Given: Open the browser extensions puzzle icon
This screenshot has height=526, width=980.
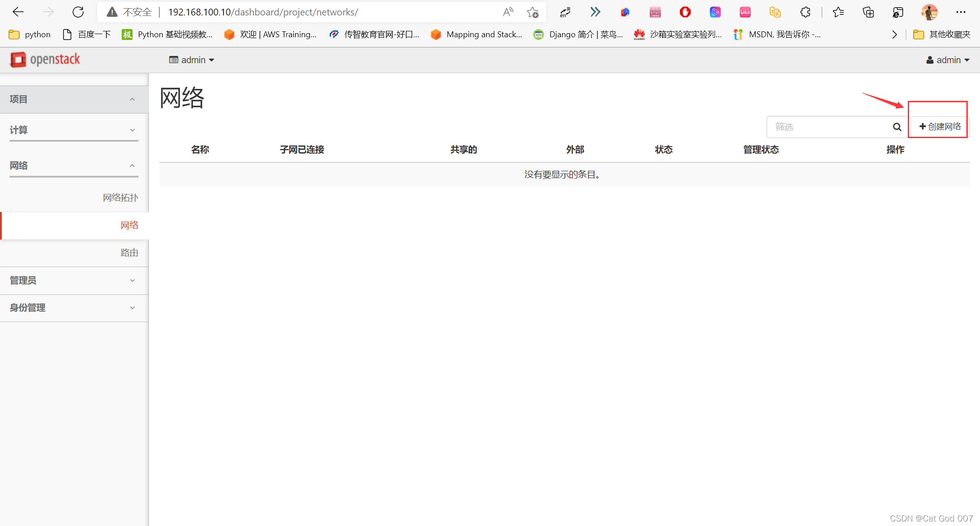Looking at the screenshot, I should coord(805,12).
